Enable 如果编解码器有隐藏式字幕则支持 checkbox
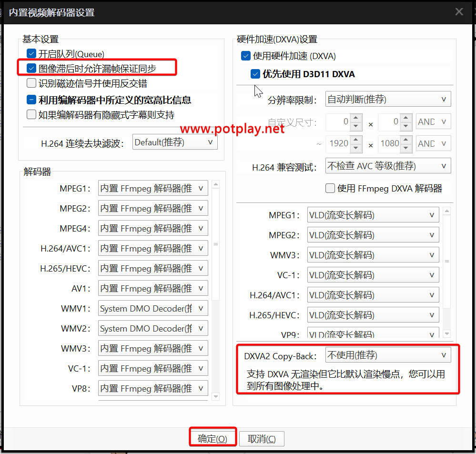476x454 pixels. pyautogui.click(x=31, y=114)
